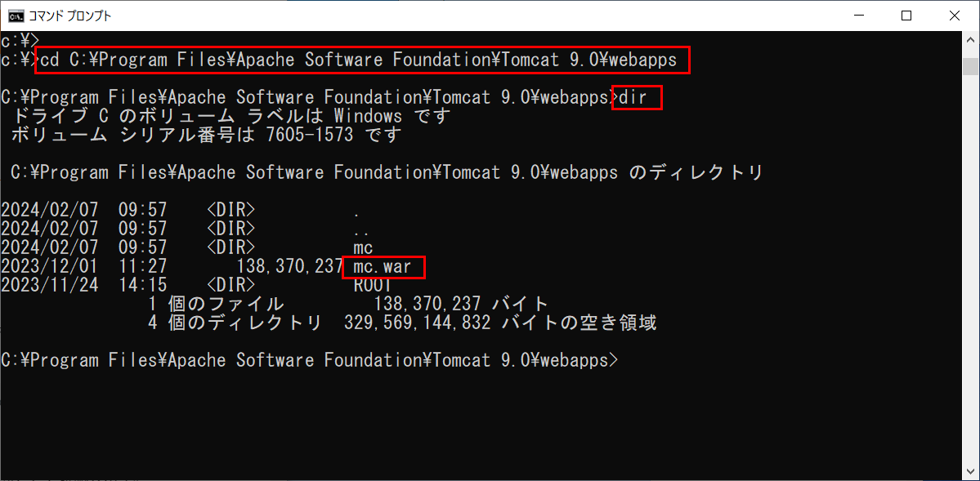Maximize the Command Prompt window
The image size is (980, 481).
pyautogui.click(x=906, y=16)
